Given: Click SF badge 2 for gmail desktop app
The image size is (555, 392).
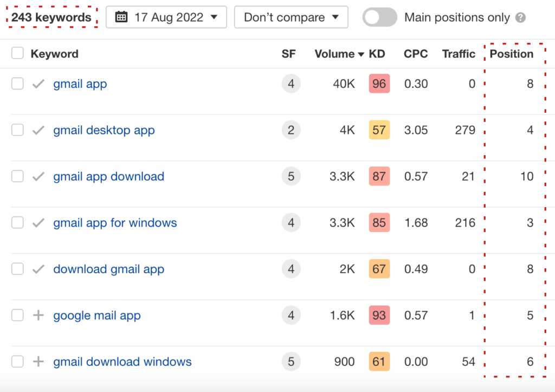Looking at the screenshot, I should coord(291,130).
